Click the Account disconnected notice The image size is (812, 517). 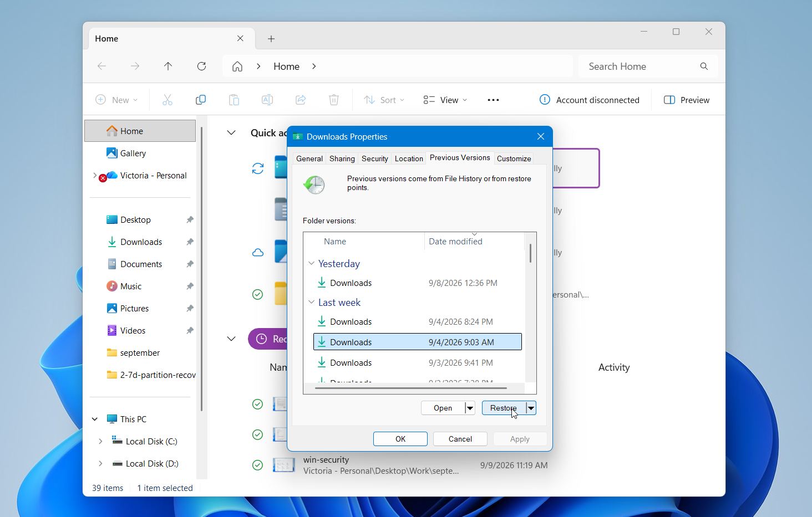590,100
